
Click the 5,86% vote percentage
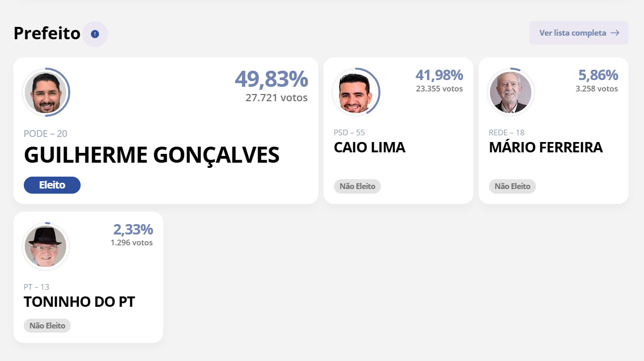[598, 75]
